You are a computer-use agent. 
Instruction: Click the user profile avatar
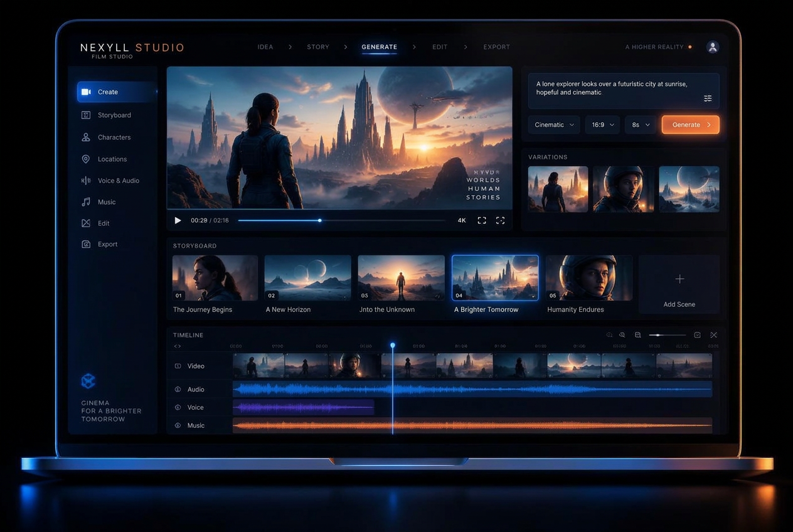click(x=712, y=47)
